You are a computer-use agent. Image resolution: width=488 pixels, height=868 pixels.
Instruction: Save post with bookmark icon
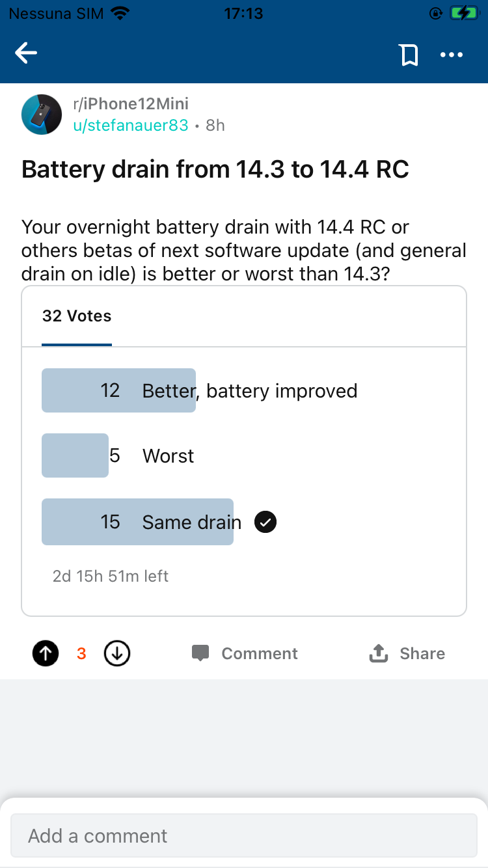[409, 55]
